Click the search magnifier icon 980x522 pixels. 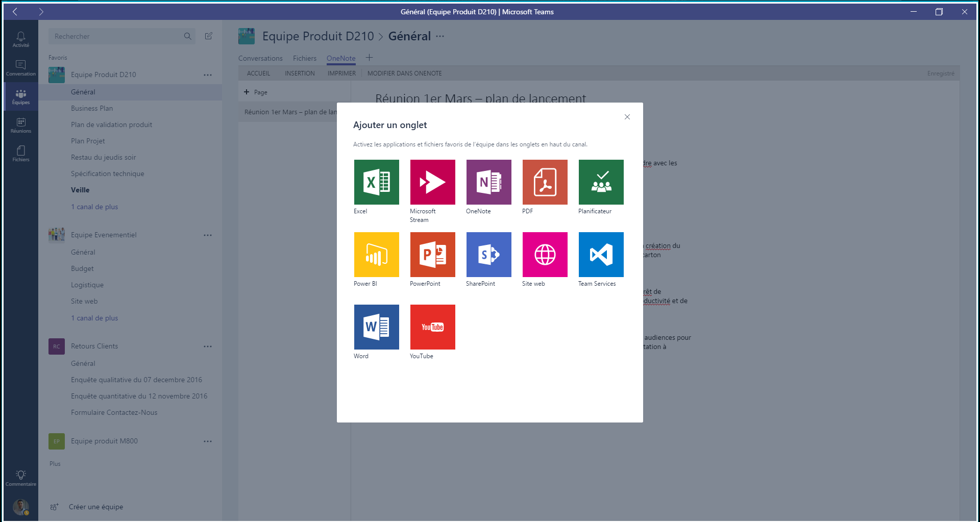point(187,36)
